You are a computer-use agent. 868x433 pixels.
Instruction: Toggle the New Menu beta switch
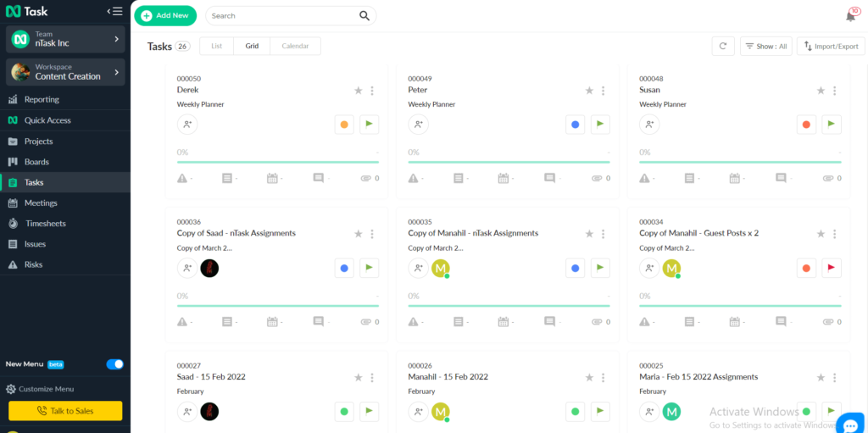click(x=115, y=364)
